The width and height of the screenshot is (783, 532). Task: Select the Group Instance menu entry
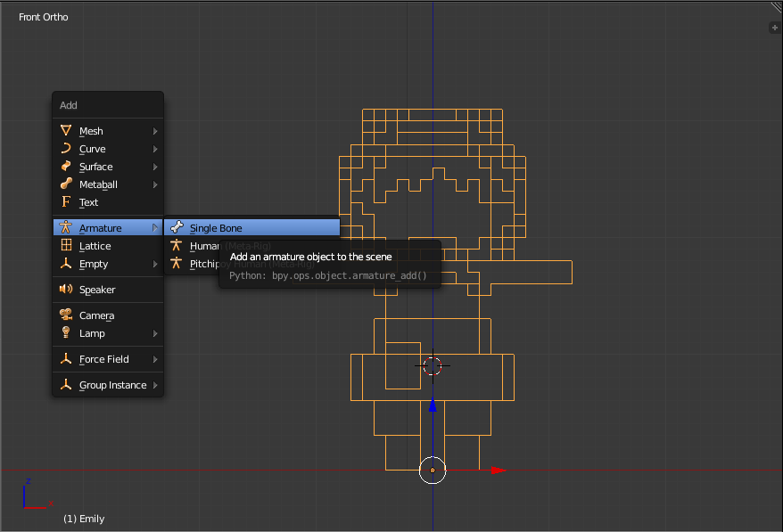(108, 385)
